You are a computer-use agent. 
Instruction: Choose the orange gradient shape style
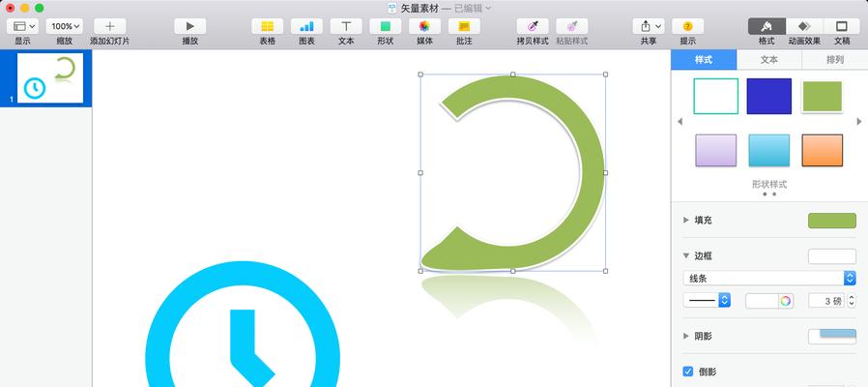(x=822, y=150)
